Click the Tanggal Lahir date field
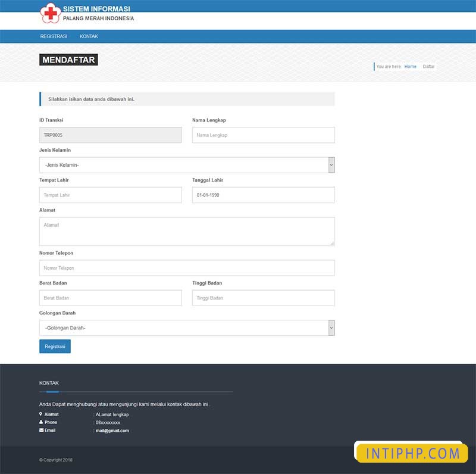This screenshot has height=474, width=476. [264, 195]
